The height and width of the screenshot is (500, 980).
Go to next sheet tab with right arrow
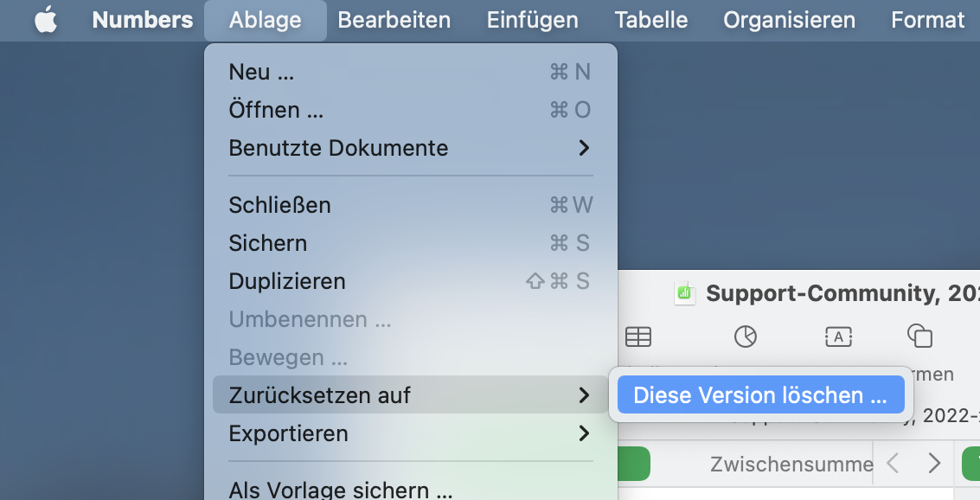click(934, 464)
